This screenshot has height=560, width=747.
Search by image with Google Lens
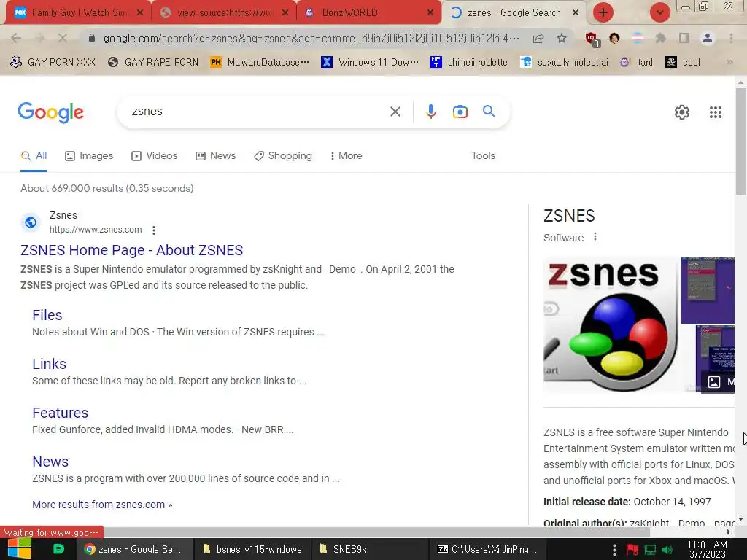pos(460,112)
